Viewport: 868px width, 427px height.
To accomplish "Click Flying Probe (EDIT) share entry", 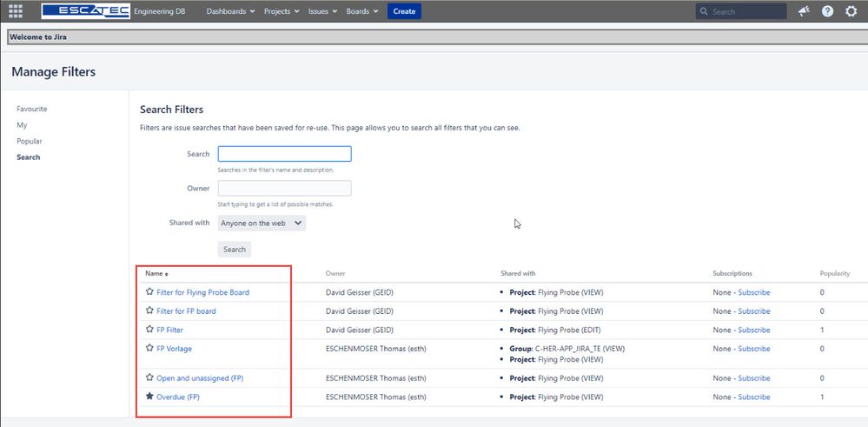I will 554,330.
